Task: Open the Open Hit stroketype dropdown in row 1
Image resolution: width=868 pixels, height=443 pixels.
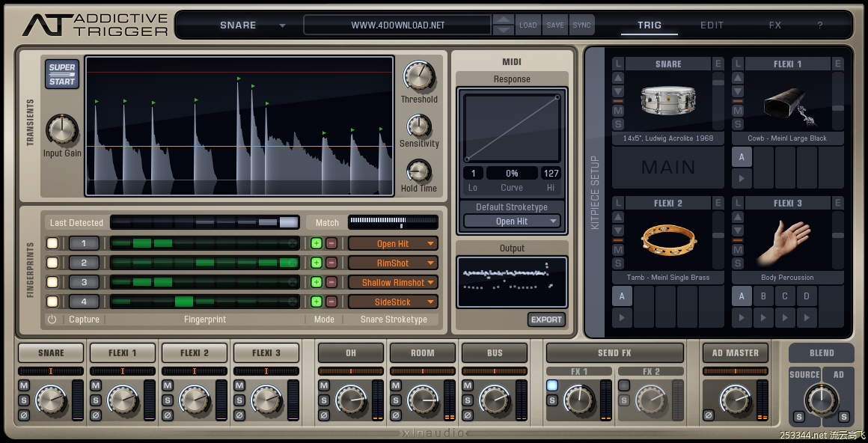Action: 393,243
